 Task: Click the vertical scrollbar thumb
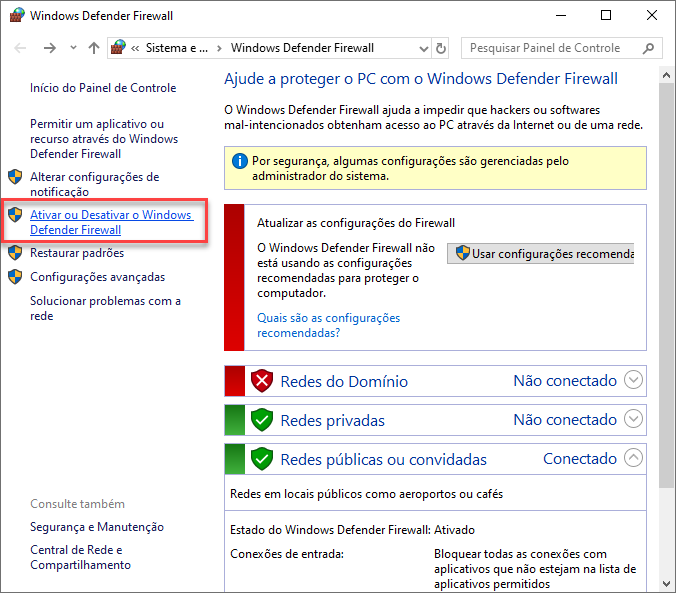point(667,286)
